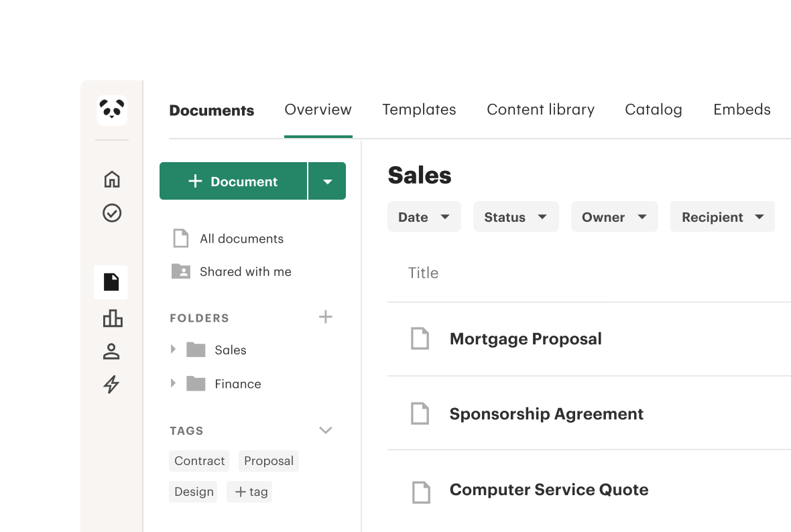
Task: Expand the Sales folder
Action: click(173, 350)
